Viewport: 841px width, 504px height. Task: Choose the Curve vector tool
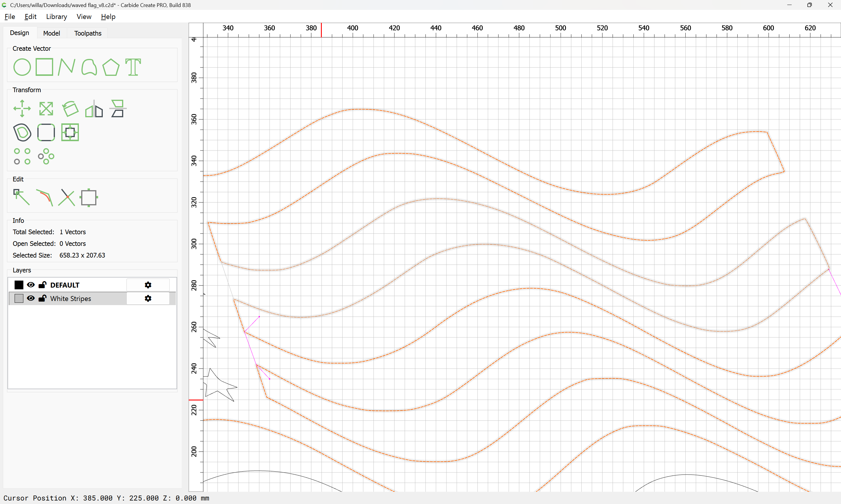click(89, 67)
